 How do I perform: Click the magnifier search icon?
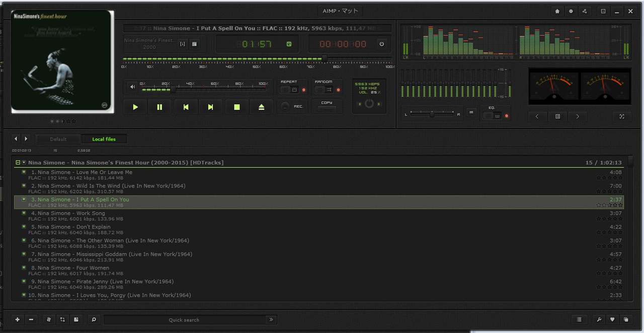pyautogui.click(x=93, y=319)
